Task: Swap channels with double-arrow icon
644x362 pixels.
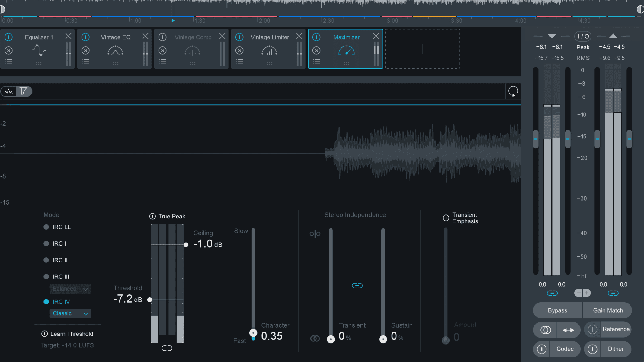Action: coord(569,330)
